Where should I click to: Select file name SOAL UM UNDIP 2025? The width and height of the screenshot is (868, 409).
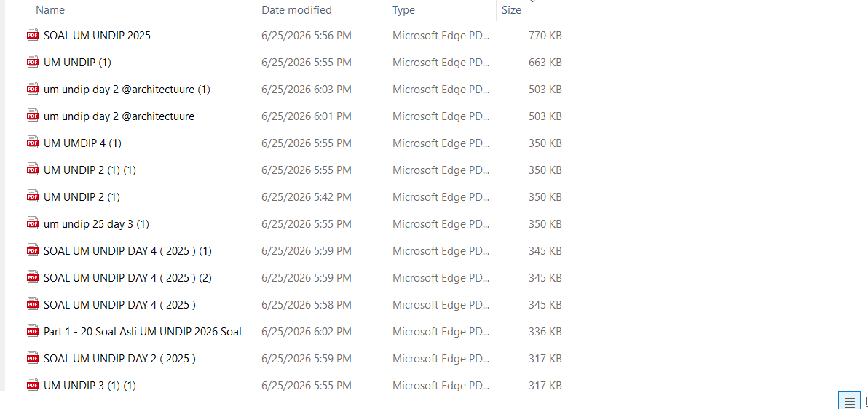[97, 36]
